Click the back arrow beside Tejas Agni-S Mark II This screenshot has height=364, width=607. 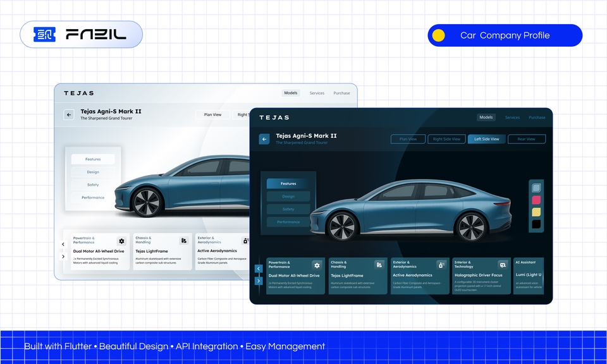click(x=264, y=138)
